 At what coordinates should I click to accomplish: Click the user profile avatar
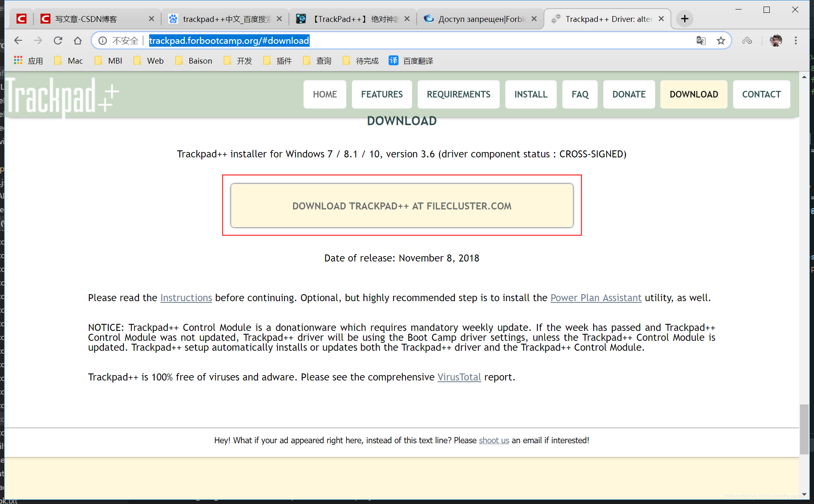(776, 40)
